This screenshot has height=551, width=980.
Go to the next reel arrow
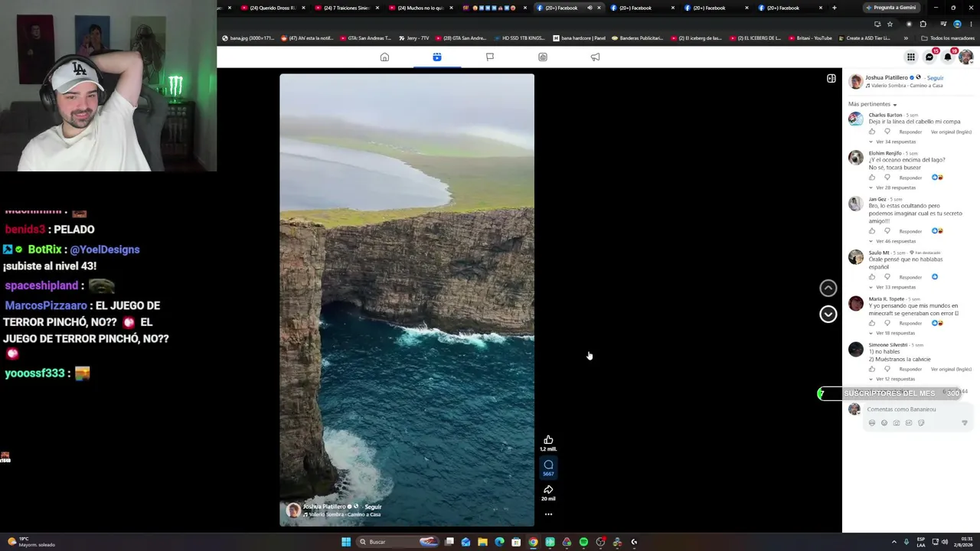click(x=828, y=314)
